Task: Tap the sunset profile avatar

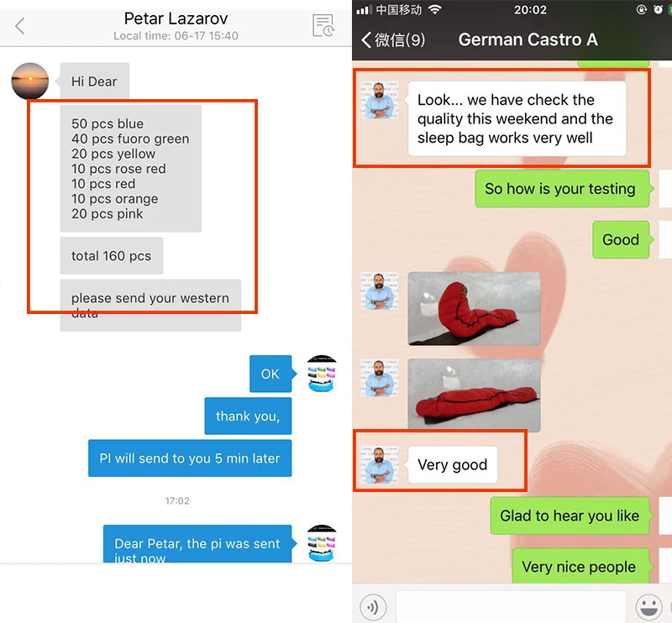Action: pos(29,81)
